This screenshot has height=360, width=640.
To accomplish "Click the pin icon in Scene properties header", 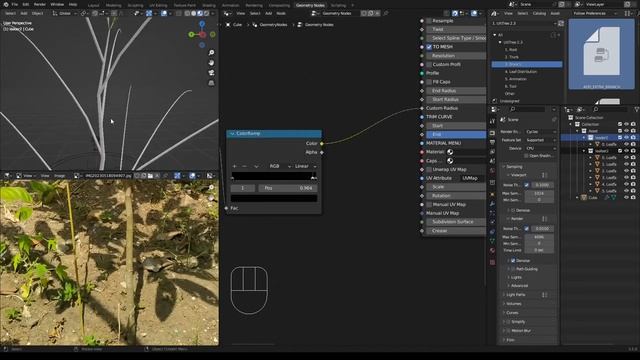I will (x=554, y=120).
